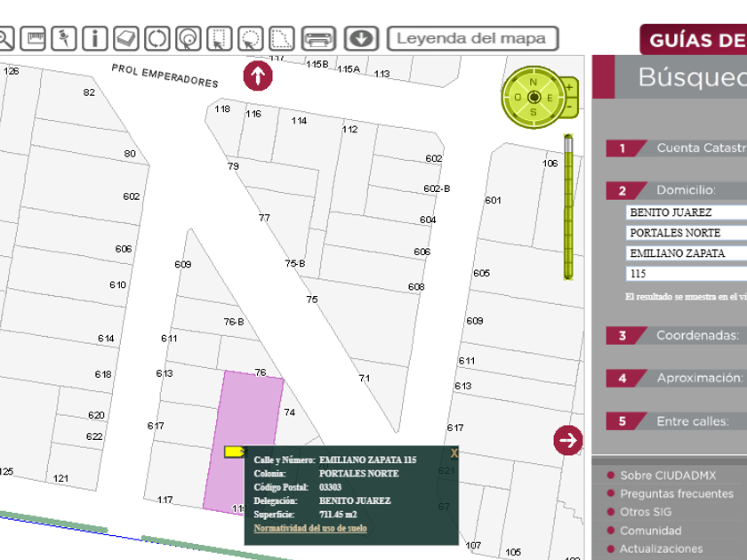Click parcel labeled 106
This screenshot has width=747, height=560.
coord(550,164)
